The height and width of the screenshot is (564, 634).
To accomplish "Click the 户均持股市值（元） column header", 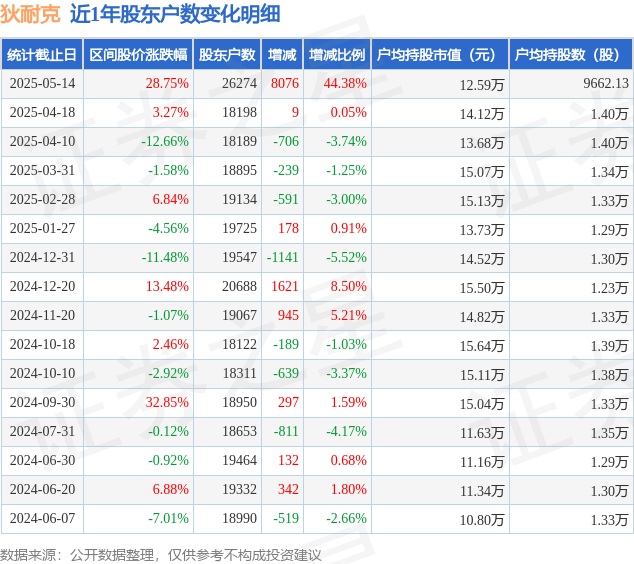I will coord(440,55).
